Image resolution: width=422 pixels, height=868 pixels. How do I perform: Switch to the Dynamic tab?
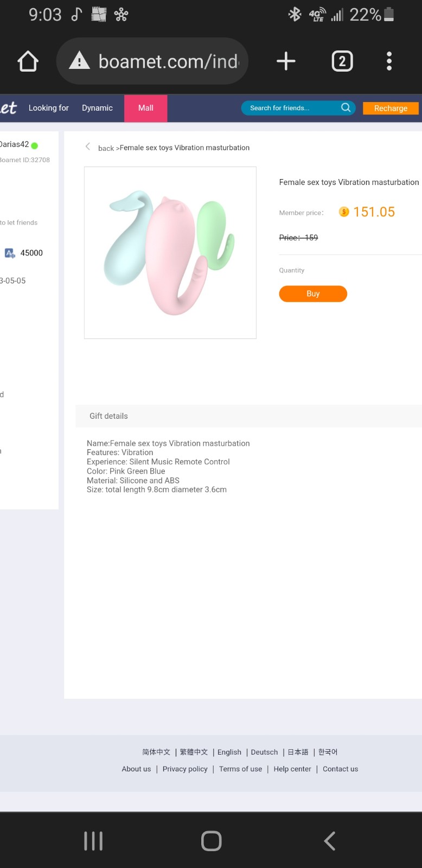pos(97,108)
